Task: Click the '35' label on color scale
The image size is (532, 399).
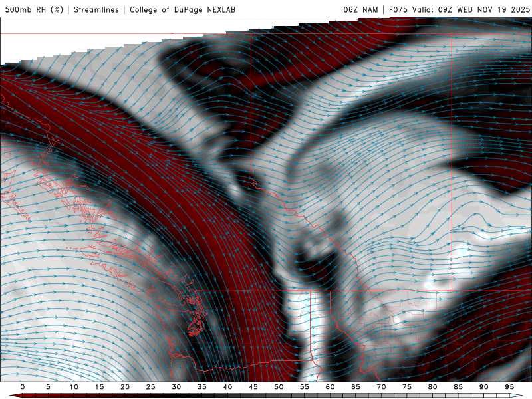Action: tap(202, 387)
